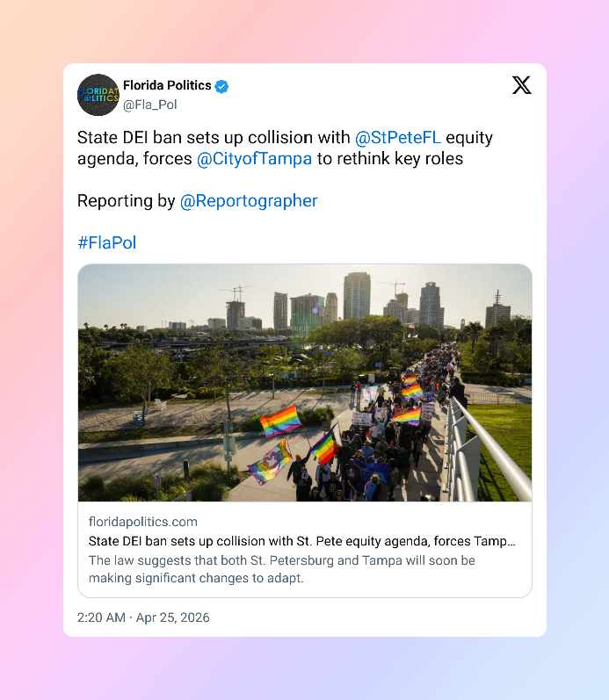Open the @StPeteFL mention

pos(398,138)
